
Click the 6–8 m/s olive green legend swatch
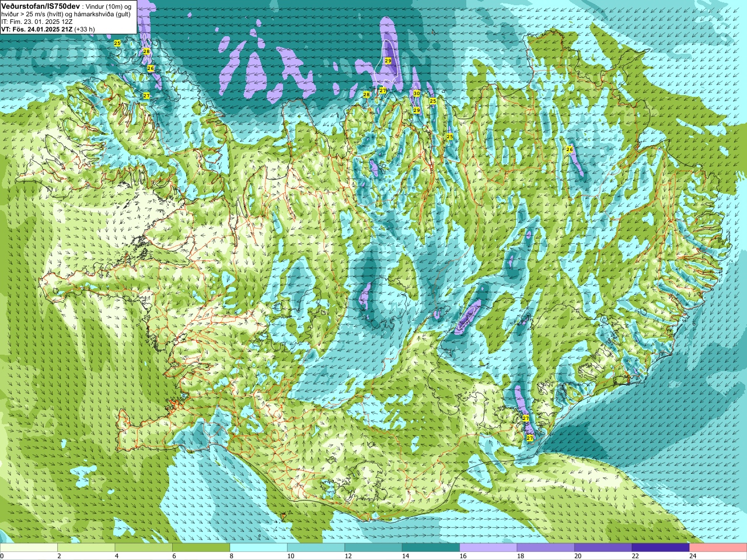coord(201,548)
